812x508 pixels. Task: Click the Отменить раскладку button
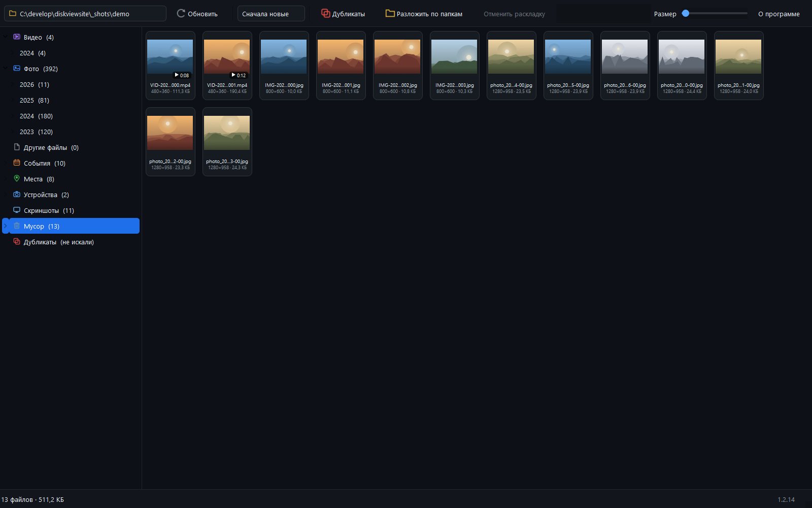tap(514, 14)
